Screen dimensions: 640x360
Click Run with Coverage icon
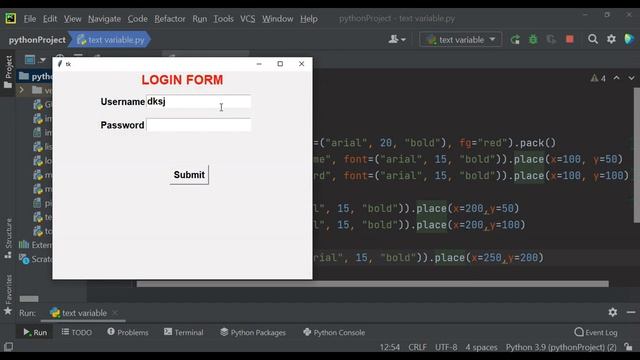[551, 40]
